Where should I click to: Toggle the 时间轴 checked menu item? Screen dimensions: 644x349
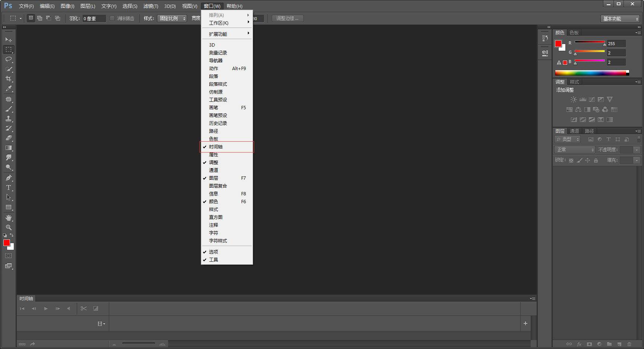click(x=227, y=147)
